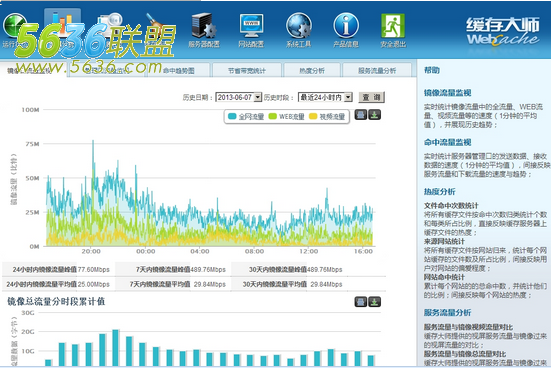The image size is (551, 368).
Task: Switch to the 热度分析 tab
Action: [312, 70]
